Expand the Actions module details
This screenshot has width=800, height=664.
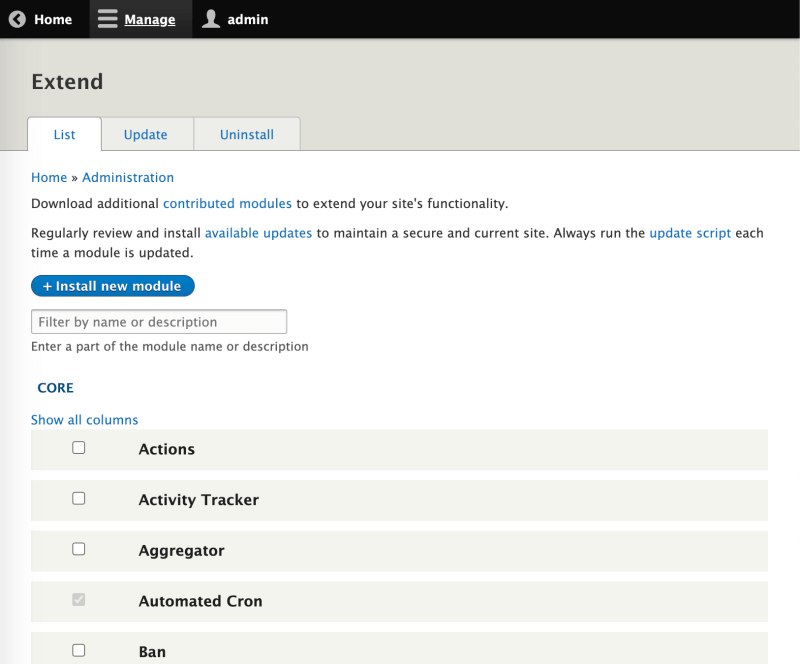[166, 450]
